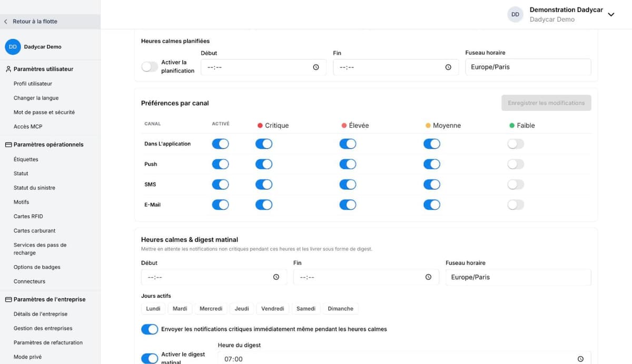Open Mode privé settings
The width and height of the screenshot is (632, 364).
coord(27,357)
